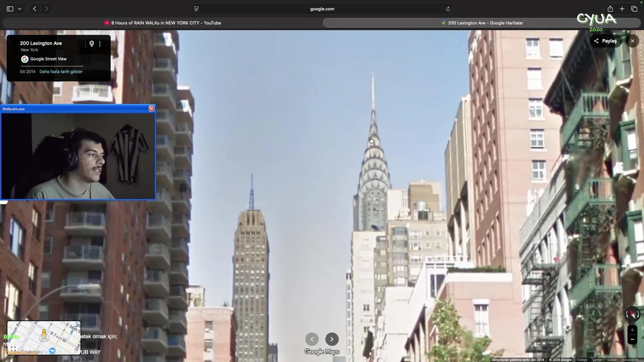The height and width of the screenshot is (362, 644).
Task: Move to the previous Street View position arrow
Action: tap(312, 339)
